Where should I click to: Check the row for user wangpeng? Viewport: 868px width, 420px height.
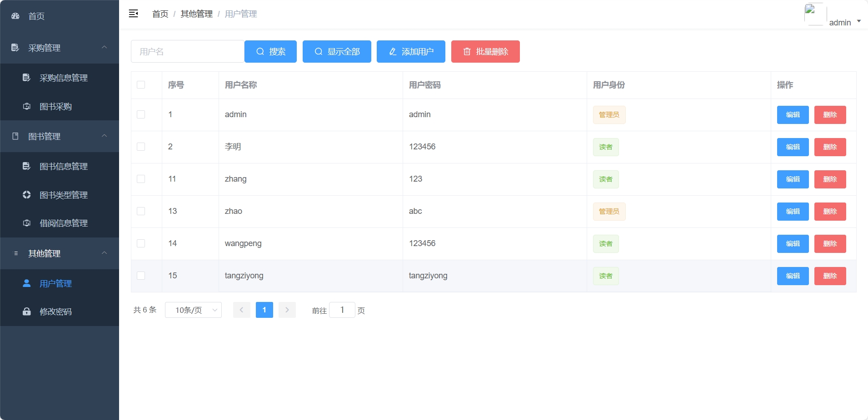(x=141, y=243)
